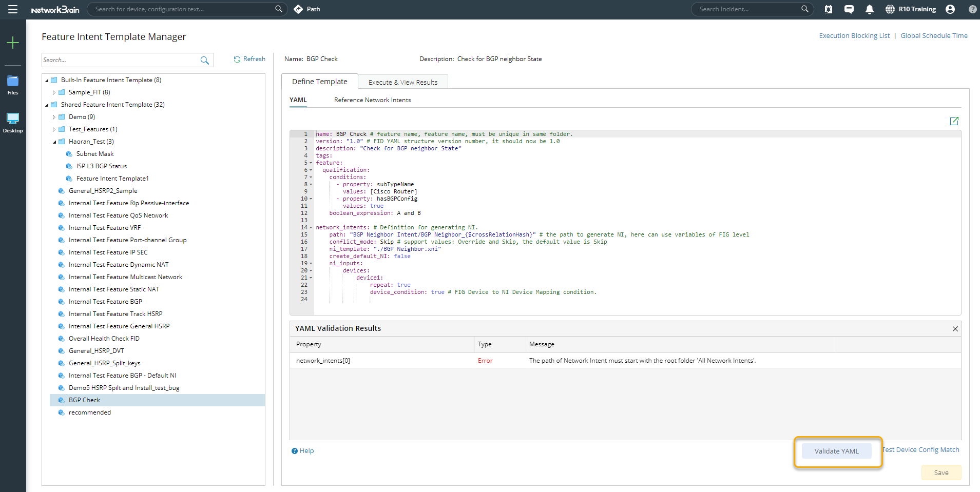Expand the Sample_FIT folder
Screen dimensions: 980x492
pyautogui.click(x=54, y=92)
